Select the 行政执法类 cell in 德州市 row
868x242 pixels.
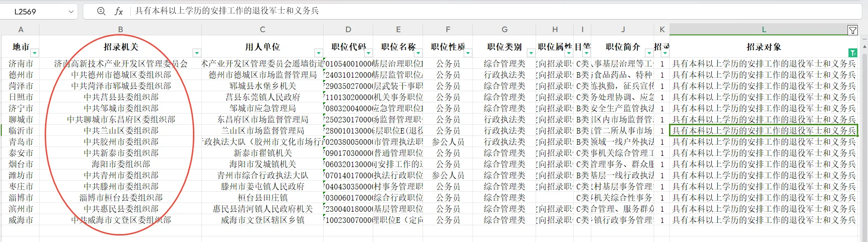(504, 75)
